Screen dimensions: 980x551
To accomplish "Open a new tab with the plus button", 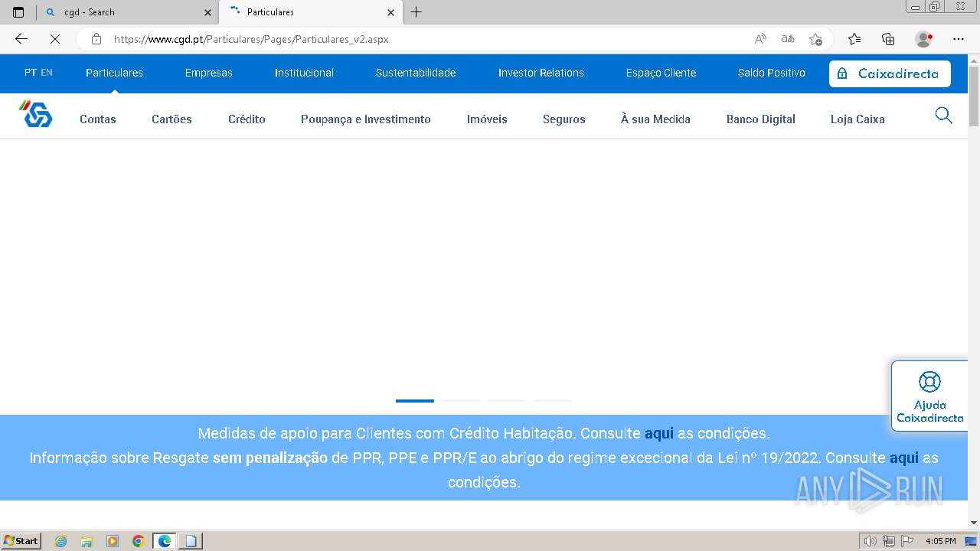I will click(x=416, y=12).
